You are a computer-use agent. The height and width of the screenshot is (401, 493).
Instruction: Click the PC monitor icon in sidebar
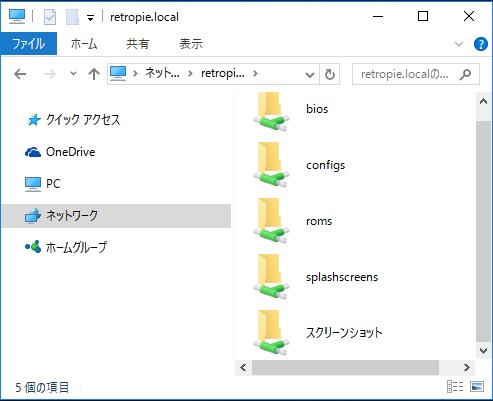[x=33, y=184]
